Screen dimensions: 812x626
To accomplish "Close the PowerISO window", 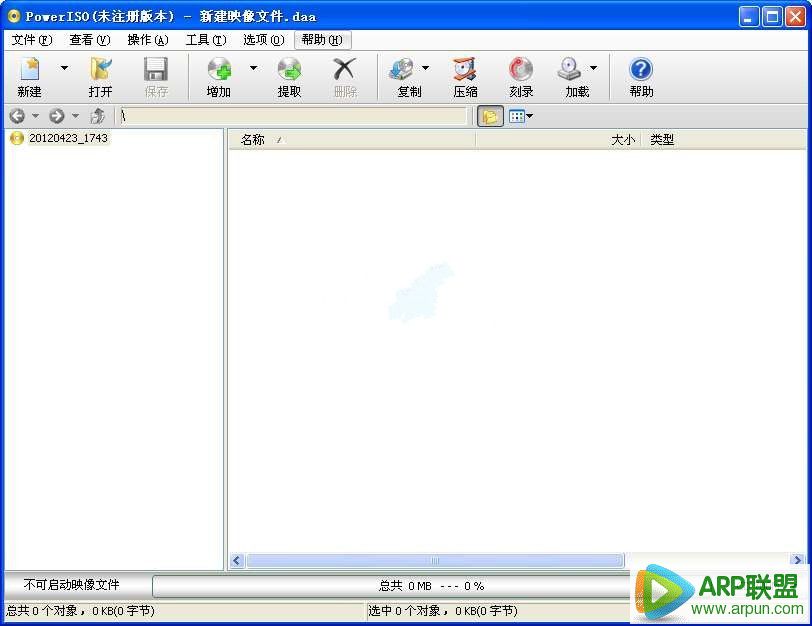I will pyautogui.click(x=796, y=17).
